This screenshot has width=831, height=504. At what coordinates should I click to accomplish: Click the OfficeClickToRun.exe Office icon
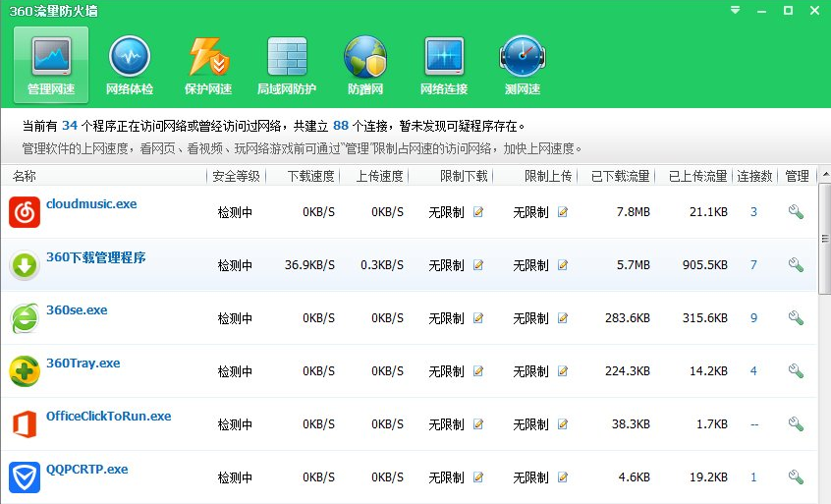(25, 424)
